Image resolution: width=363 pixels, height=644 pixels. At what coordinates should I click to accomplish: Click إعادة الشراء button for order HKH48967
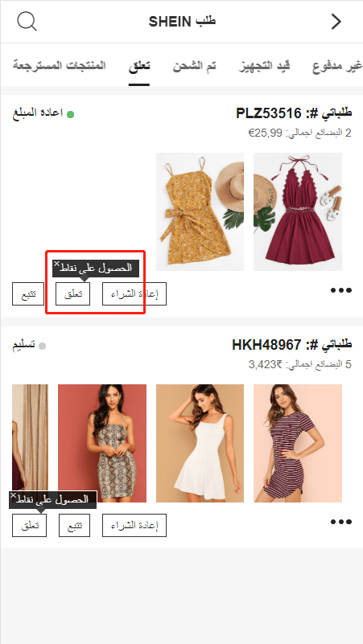coord(134,525)
